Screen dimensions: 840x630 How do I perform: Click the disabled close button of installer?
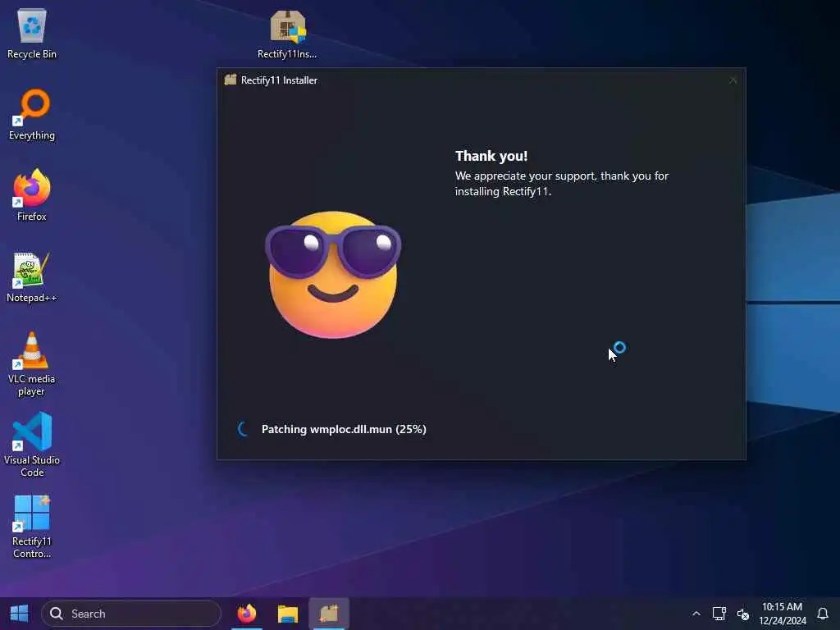[x=733, y=80]
